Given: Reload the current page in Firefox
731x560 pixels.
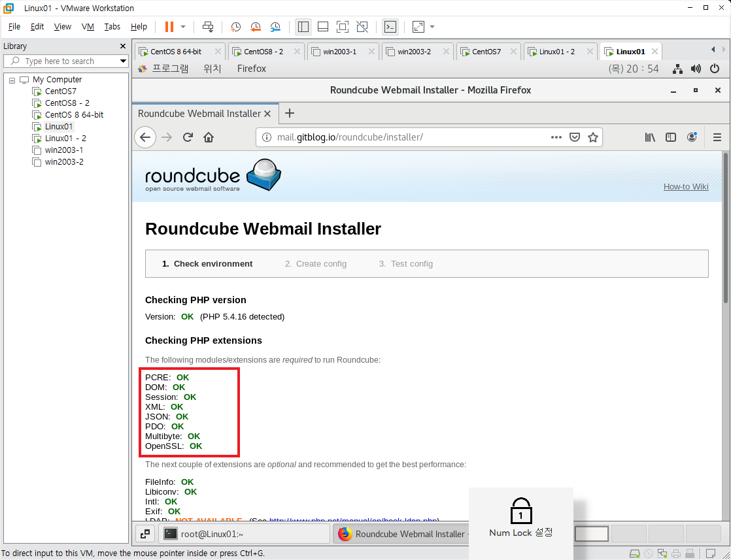Looking at the screenshot, I should [x=188, y=137].
